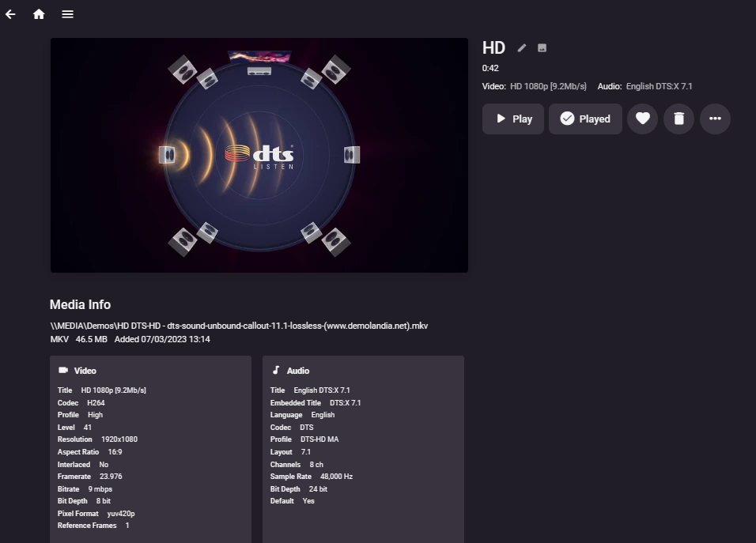Click the Framerate '23.976' value
756x543 pixels.
[x=111, y=477]
